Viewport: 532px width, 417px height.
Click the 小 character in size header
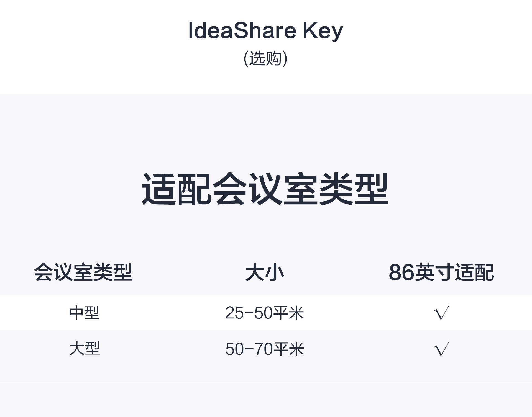[x=275, y=272]
